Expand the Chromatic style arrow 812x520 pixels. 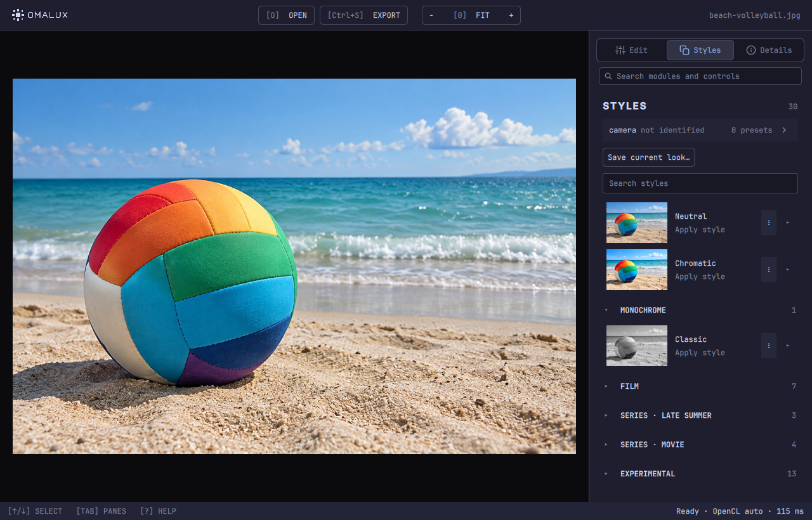tap(788, 270)
